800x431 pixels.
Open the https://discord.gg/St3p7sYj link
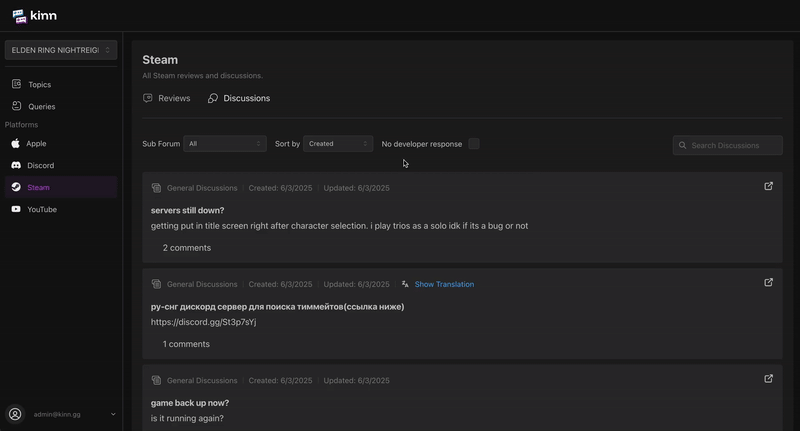coord(204,322)
